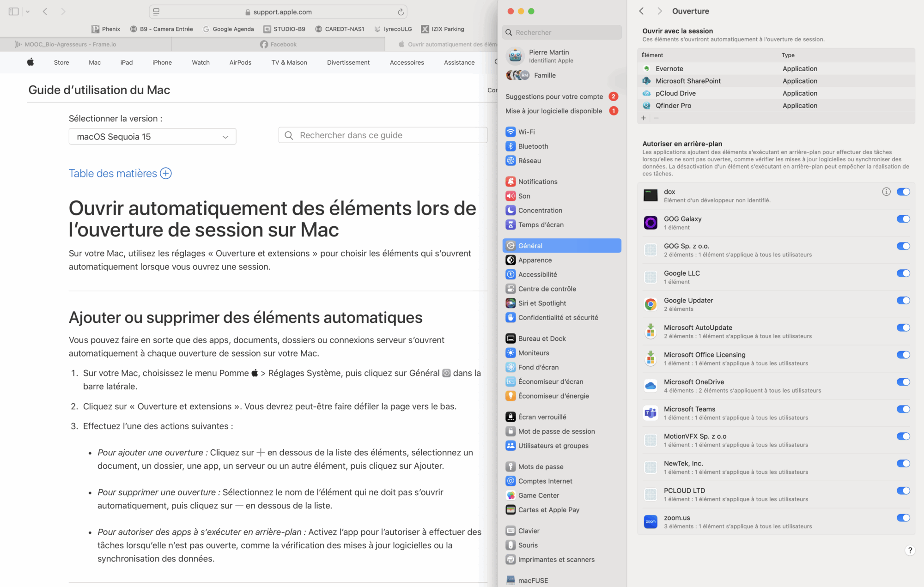The width and height of the screenshot is (924, 587).
Task: Disable GOG Galaxy background item
Action: point(903,219)
